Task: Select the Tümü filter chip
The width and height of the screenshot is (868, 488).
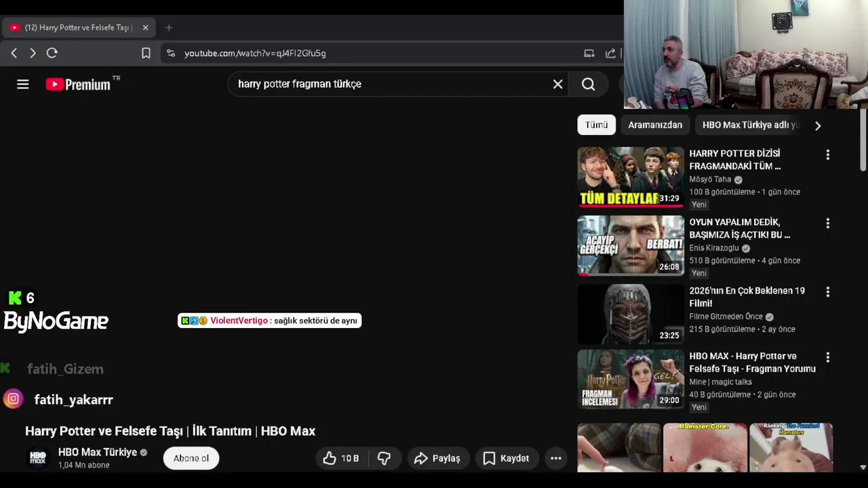Action: tap(597, 125)
